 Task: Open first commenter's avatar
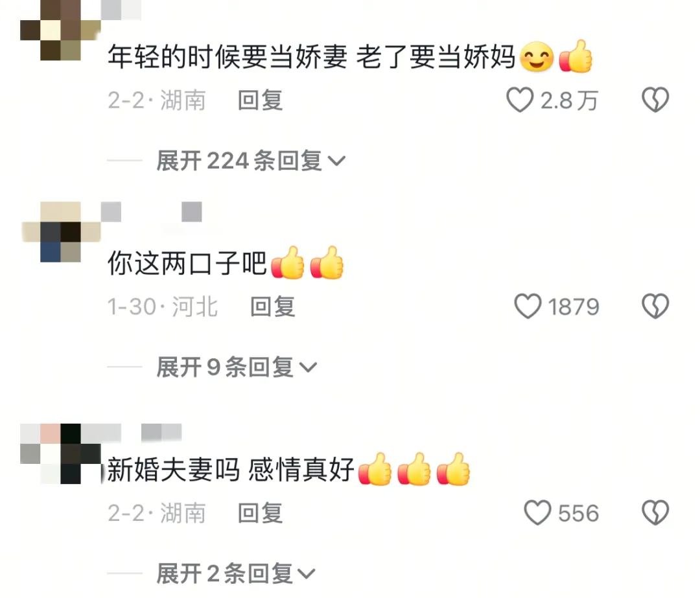pyautogui.click(x=60, y=30)
